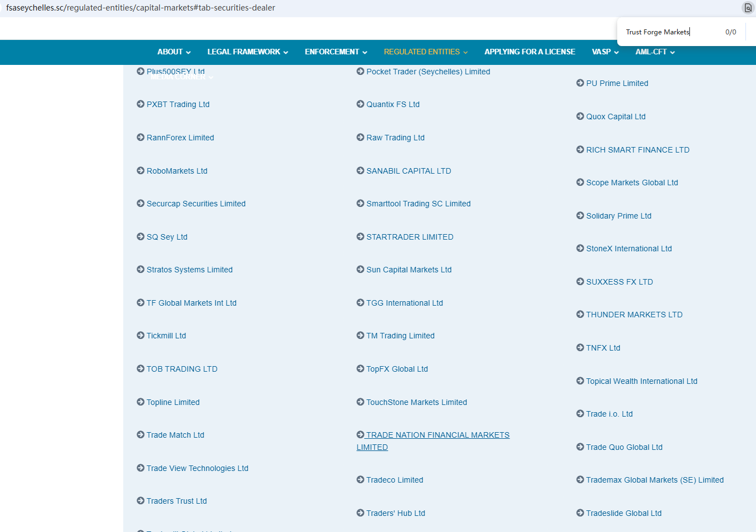The image size is (756, 532).
Task: Open Pocket Trader (Seychelles) Limited link
Action: point(428,72)
